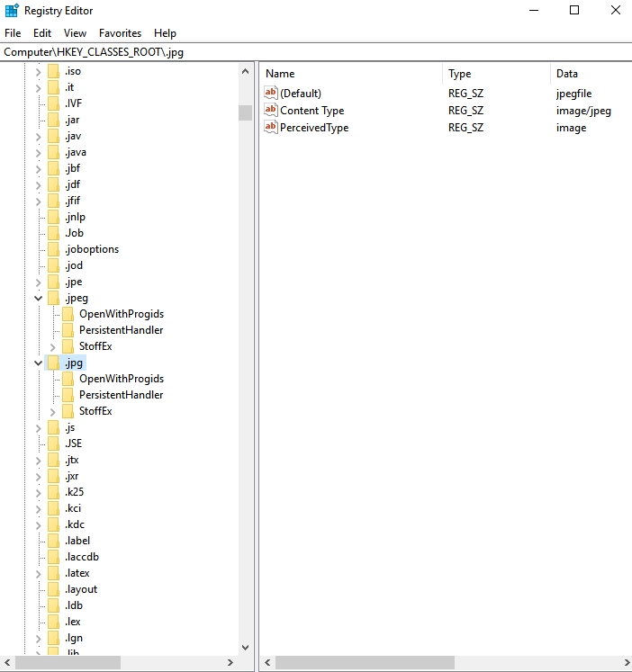This screenshot has width=632, height=672.
Task: Select the .ldb key
Action: point(74,605)
